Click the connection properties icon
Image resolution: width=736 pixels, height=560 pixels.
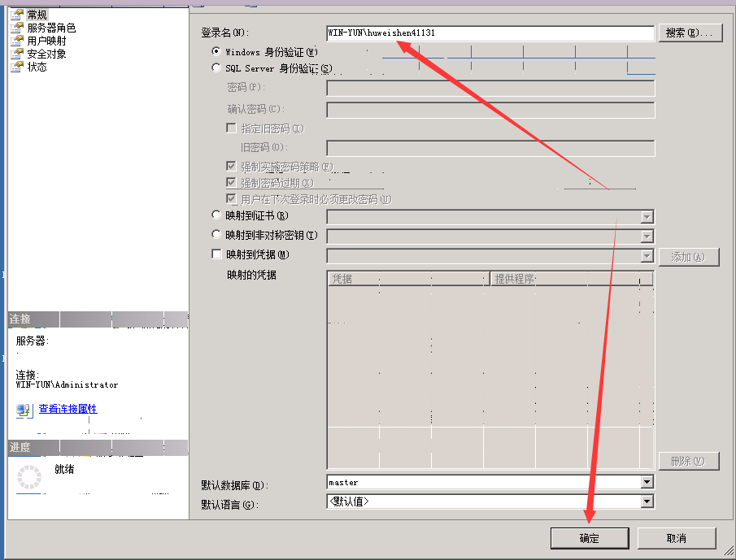pos(24,410)
